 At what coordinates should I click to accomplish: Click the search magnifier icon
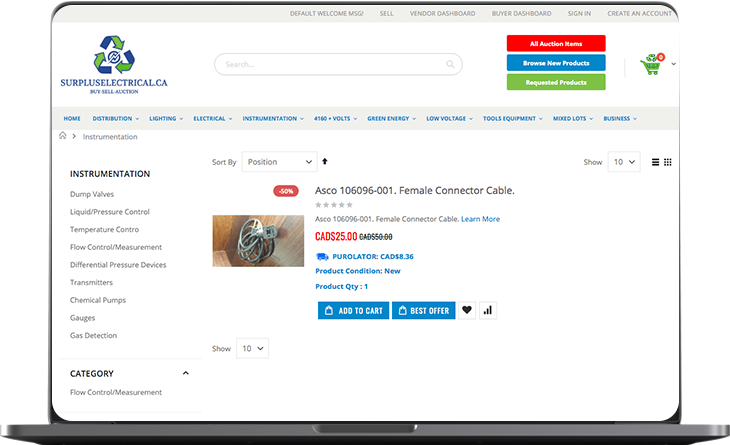coord(450,64)
